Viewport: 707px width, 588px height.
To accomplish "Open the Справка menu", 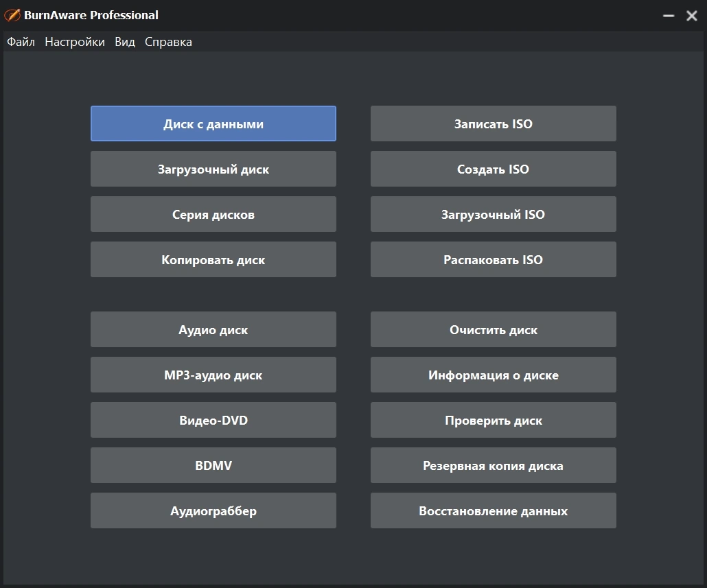I will tap(168, 42).
